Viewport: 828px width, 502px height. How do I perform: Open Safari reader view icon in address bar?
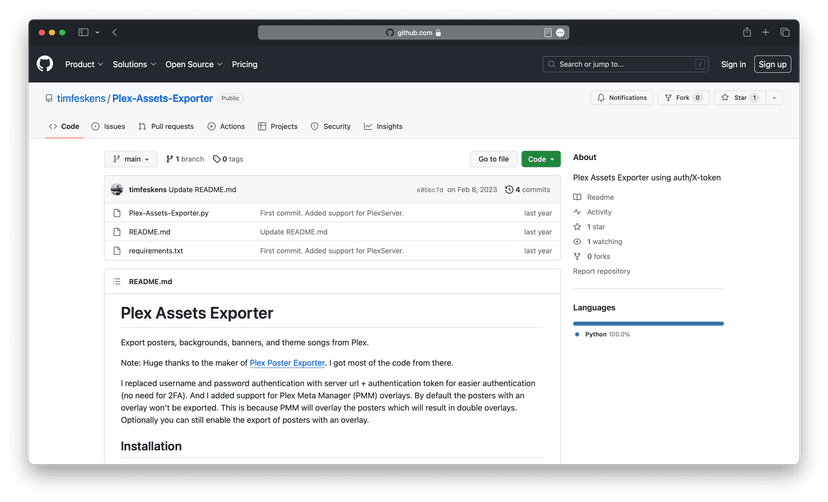click(x=548, y=33)
